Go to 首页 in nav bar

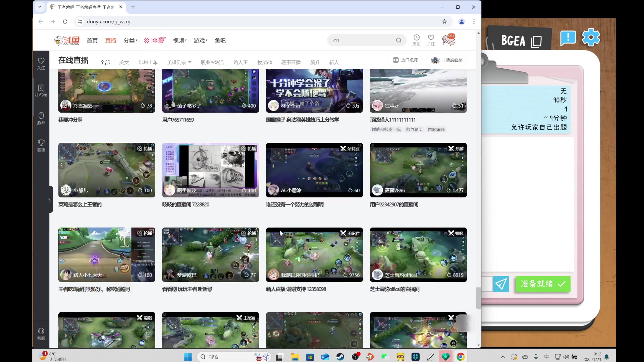[x=92, y=41]
